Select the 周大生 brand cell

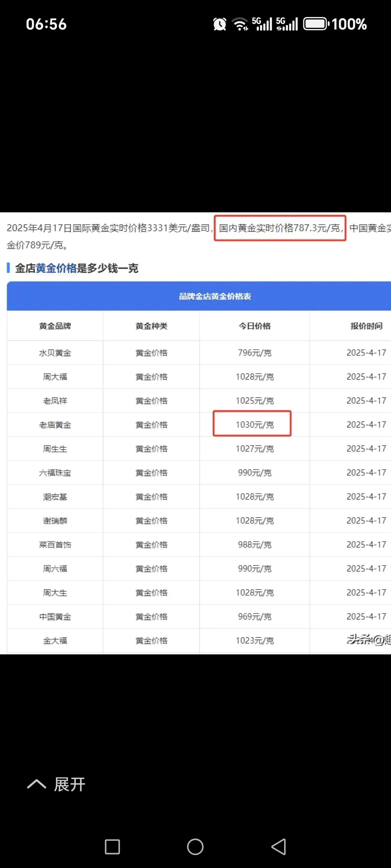55,593
